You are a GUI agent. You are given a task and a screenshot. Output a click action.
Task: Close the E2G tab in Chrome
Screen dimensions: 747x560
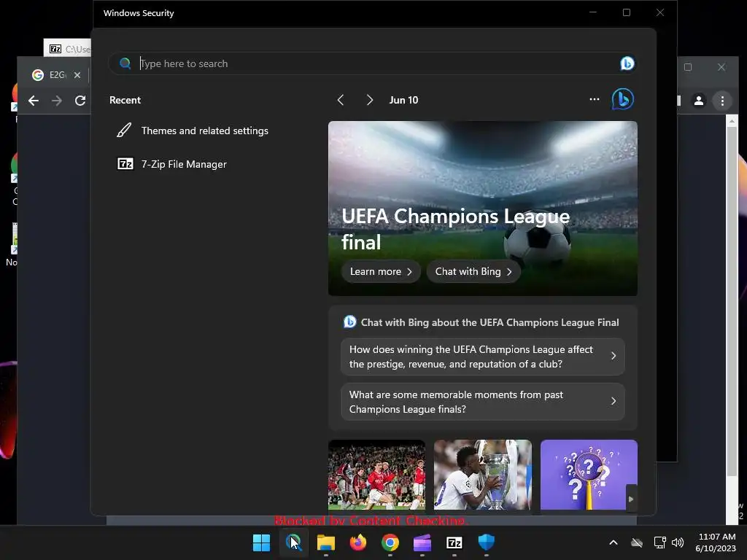tap(77, 75)
